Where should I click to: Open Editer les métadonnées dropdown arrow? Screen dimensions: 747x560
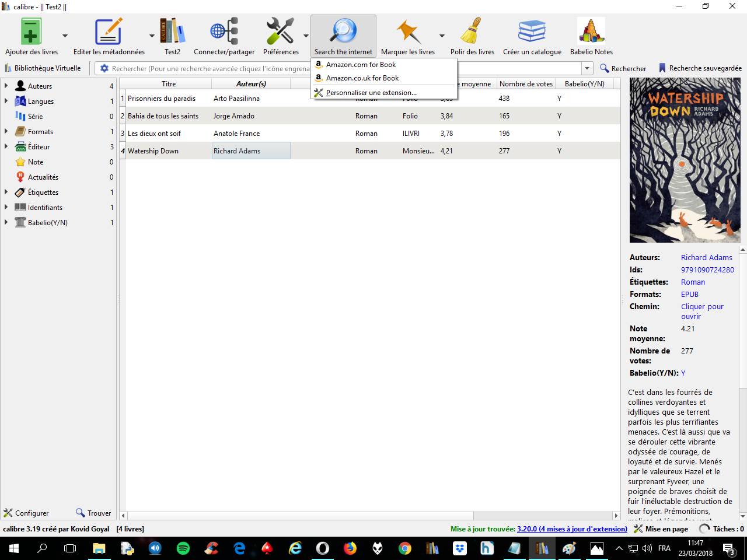pyautogui.click(x=152, y=36)
